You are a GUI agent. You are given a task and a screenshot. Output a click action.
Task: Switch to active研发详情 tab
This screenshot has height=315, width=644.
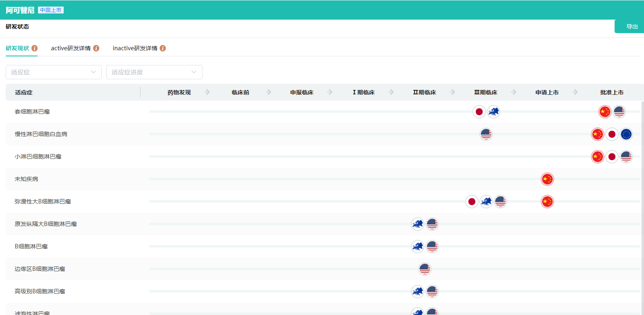71,48
